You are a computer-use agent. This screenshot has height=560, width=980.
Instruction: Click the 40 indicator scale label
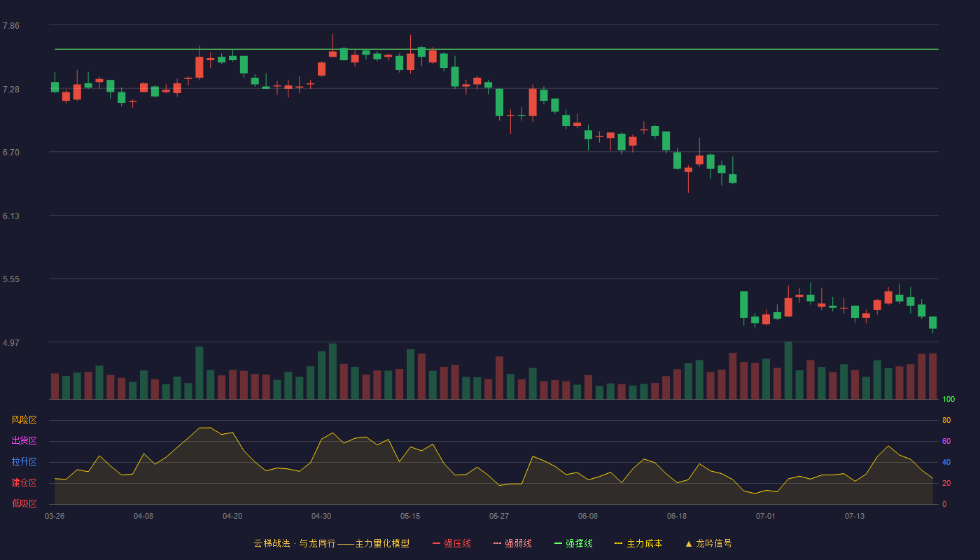pos(946,462)
